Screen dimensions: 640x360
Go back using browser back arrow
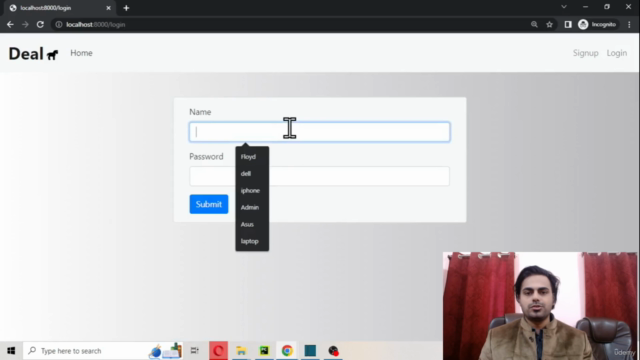coord(10,24)
